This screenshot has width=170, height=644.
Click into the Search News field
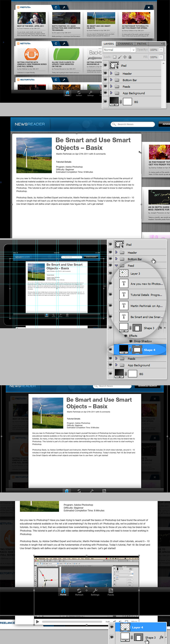point(133,124)
